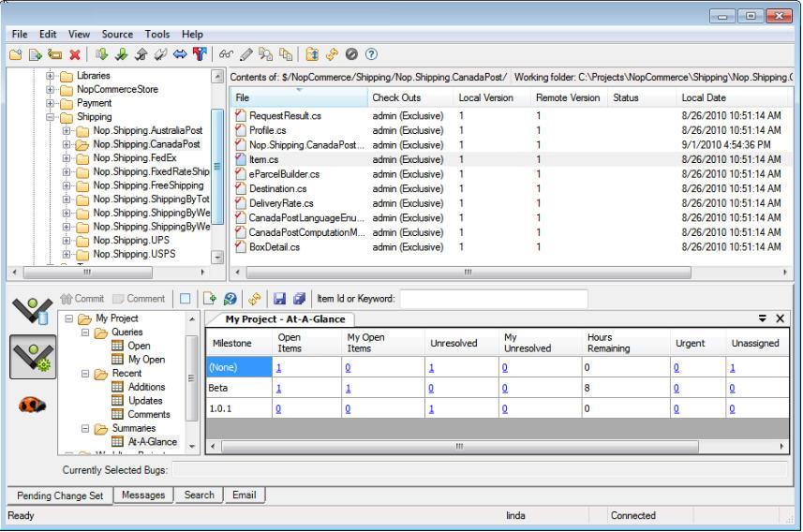This screenshot has width=803, height=532.
Task: Click the Commit button
Action: coord(82,299)
